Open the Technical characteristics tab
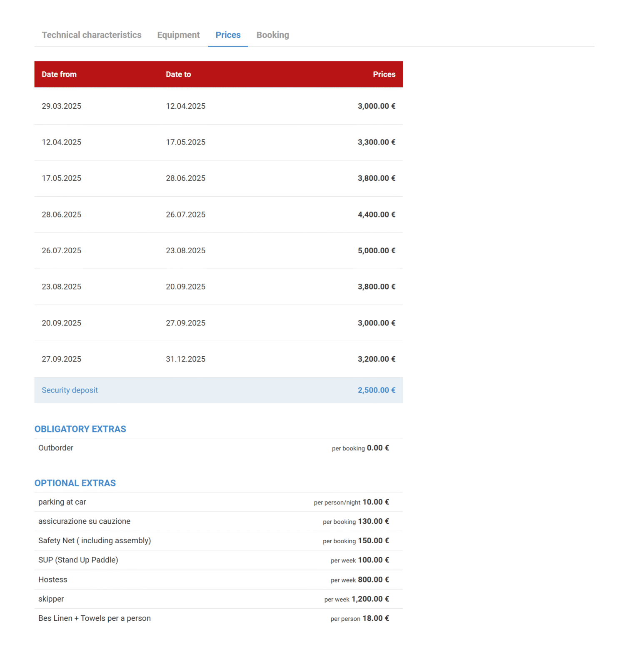This screenshot has height=672, width=629. [91, 35]
